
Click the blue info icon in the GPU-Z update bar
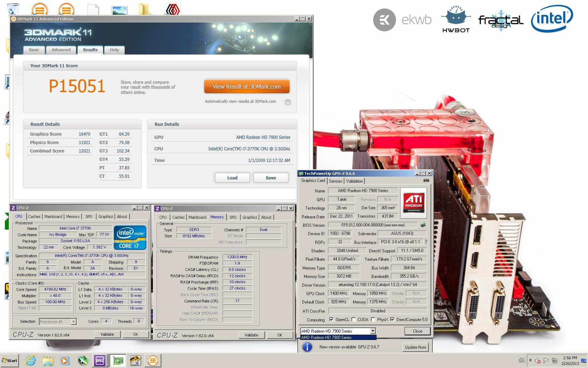pos(307,347)
